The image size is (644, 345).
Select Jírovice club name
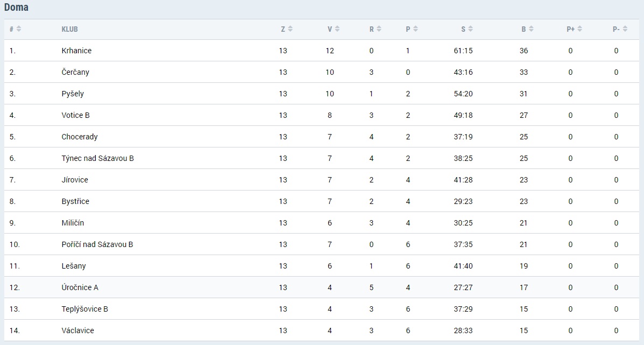click(75, 179)
